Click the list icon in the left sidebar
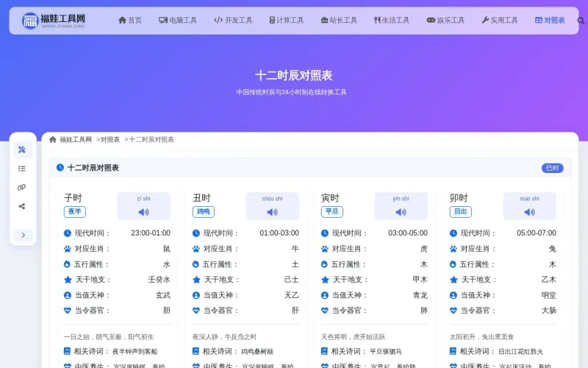588x368 pixels. (x=22, y=169)
